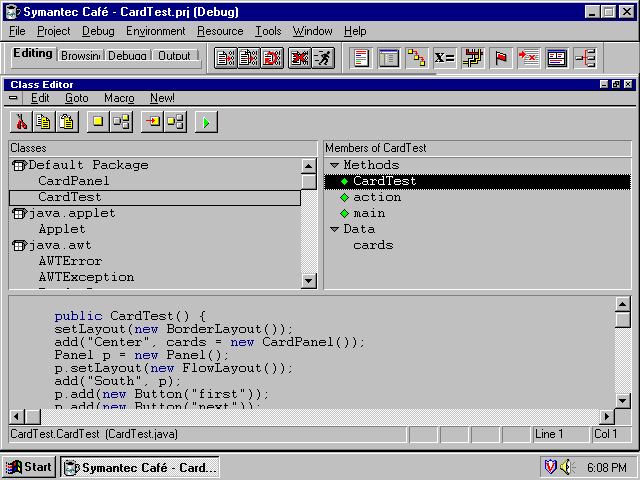Open the Class Editor Macro menu
This screenshot has width=640, height=480.
point(119,98)
